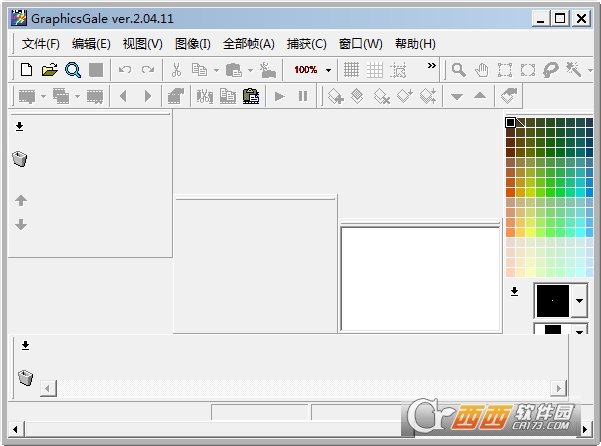601x446 pixels.
Task: Click the trash icon in the layer panel
Action: coord(19,159)
